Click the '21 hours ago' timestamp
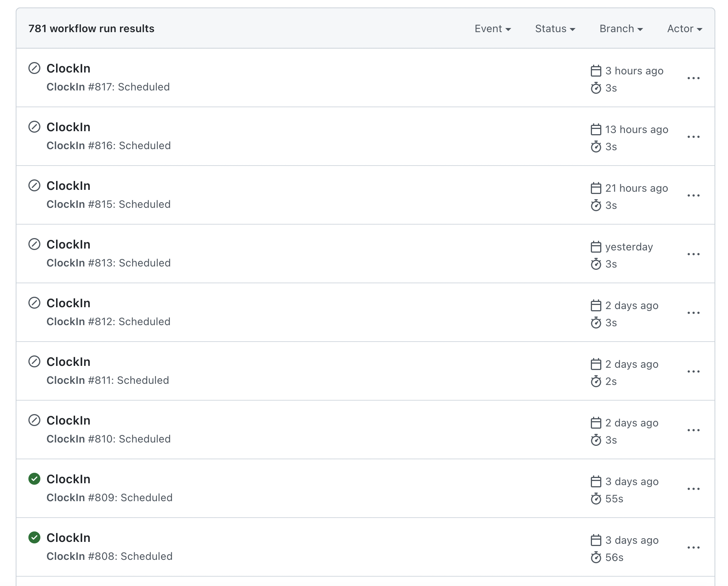 click(637, 188)
